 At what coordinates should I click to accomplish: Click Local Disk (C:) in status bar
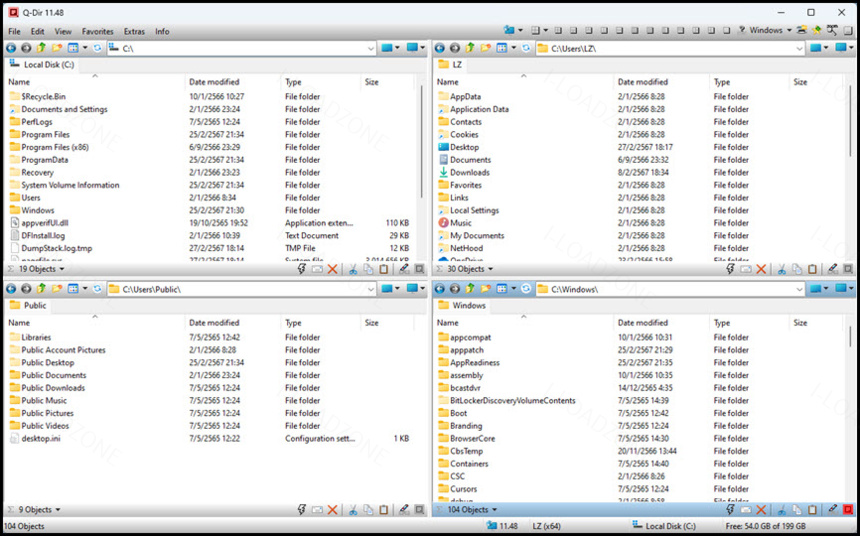click(664, 526)
